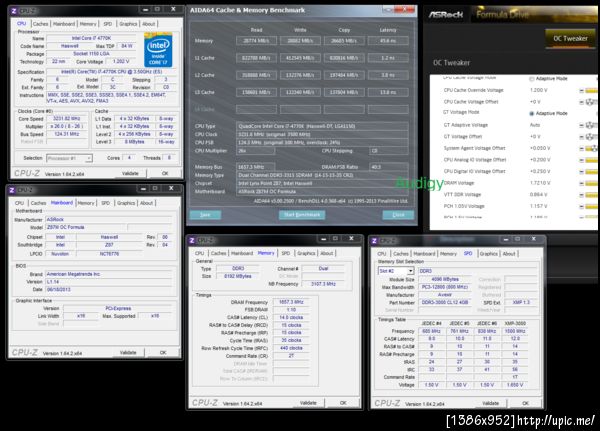Click the minus button for VTT DDR Voltage
The width and height of the screenshot is (600, 431).
click(x=582, y=195)
